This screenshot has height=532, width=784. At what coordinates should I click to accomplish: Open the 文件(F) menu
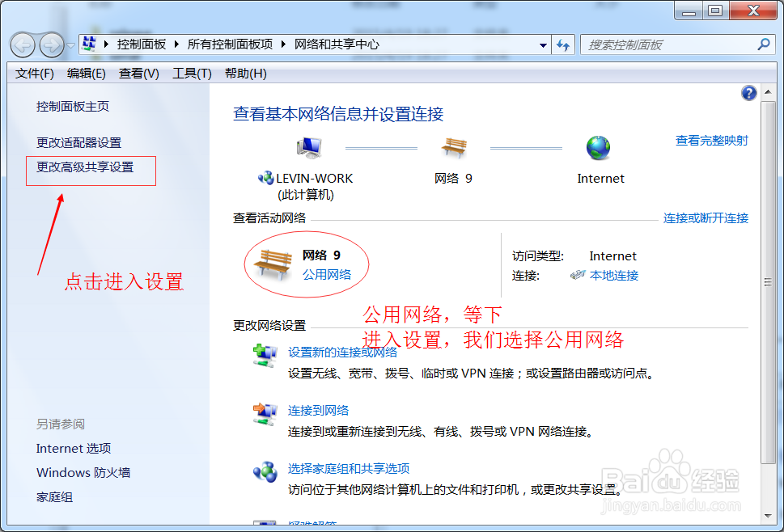35,74
